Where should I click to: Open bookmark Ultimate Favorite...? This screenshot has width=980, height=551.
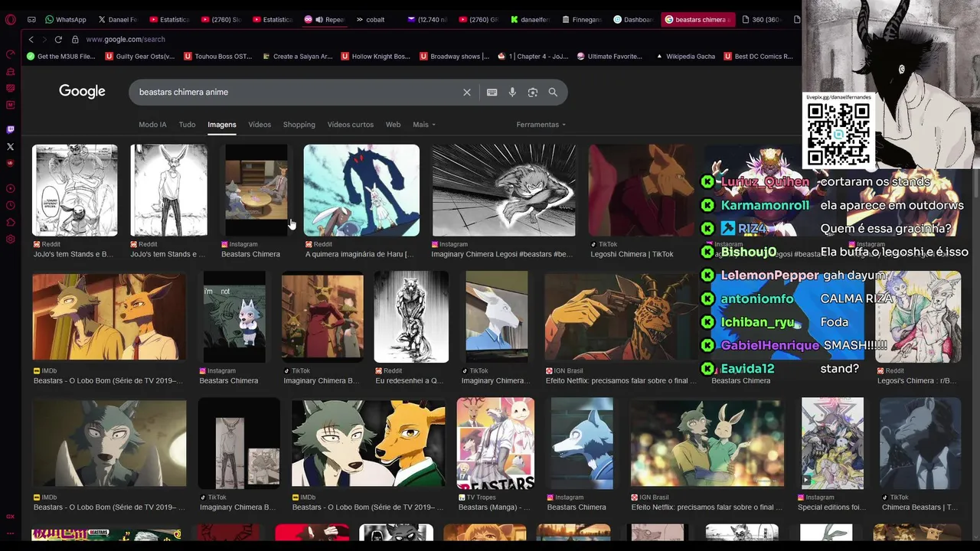(609, 56)
